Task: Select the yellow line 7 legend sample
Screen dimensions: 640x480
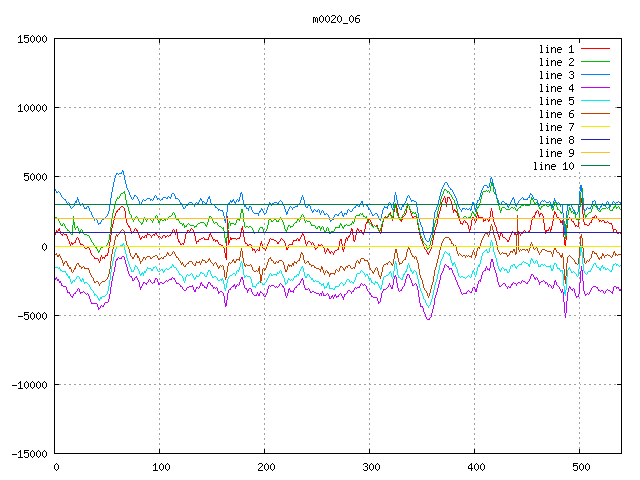Action: tap(595, 127)
